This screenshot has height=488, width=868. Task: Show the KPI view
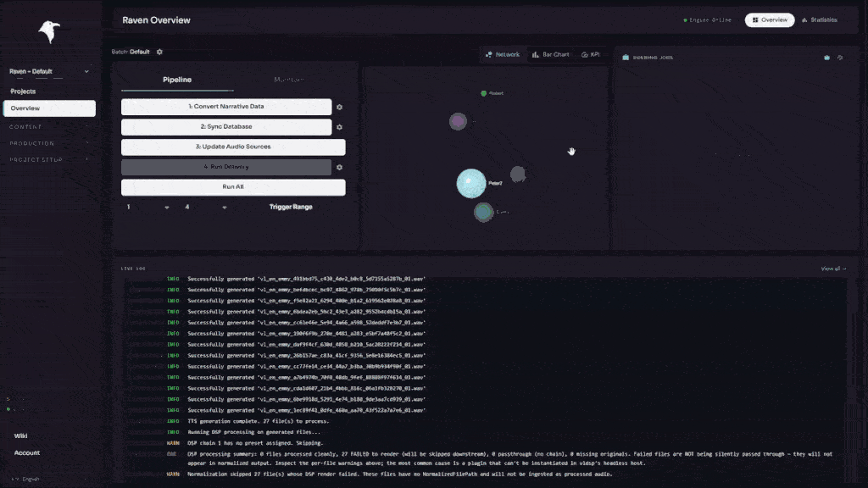pos(591,55)
